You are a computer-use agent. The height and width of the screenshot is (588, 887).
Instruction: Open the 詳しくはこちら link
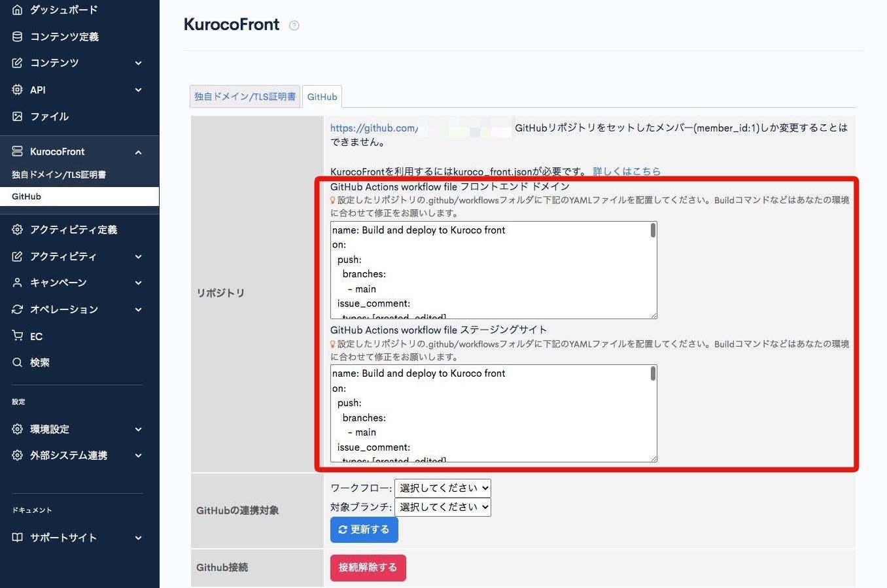click(627, 171)
